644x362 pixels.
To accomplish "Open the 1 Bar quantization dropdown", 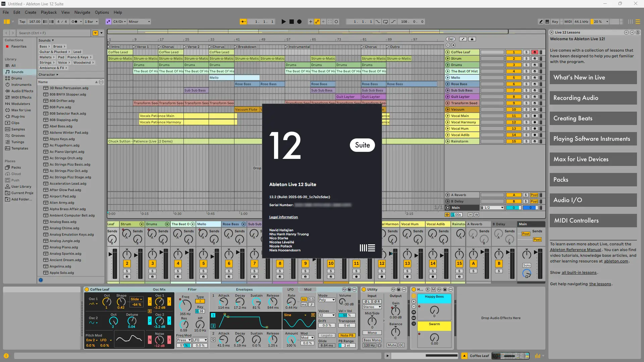I will tap(91, 22).
